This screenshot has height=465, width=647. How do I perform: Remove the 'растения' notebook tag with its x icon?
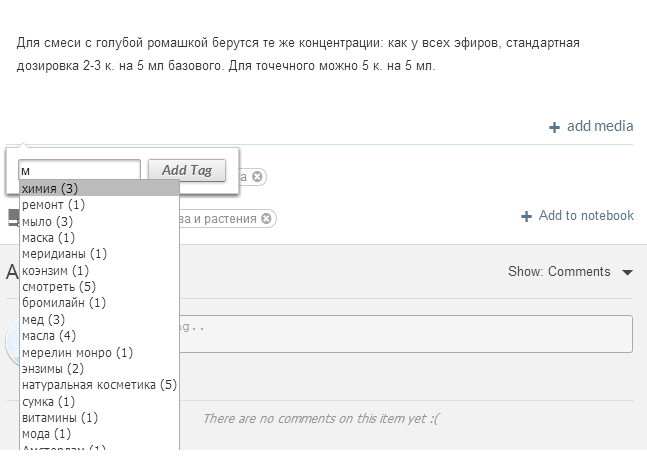267,218
